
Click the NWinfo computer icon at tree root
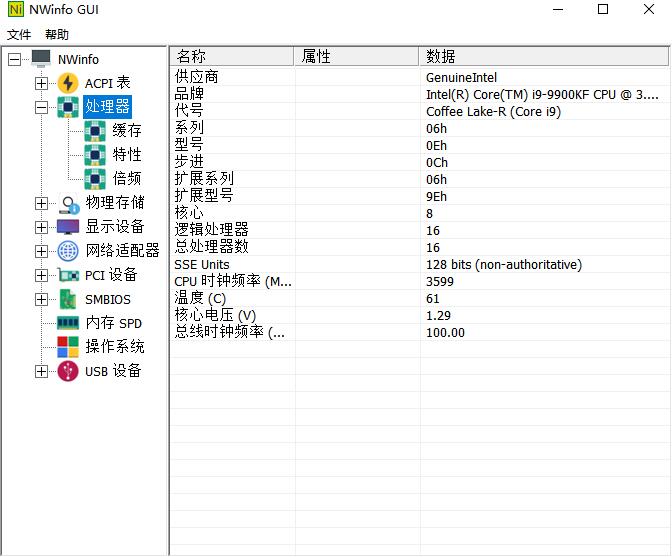pyautogui.click(x=41, y=59)
